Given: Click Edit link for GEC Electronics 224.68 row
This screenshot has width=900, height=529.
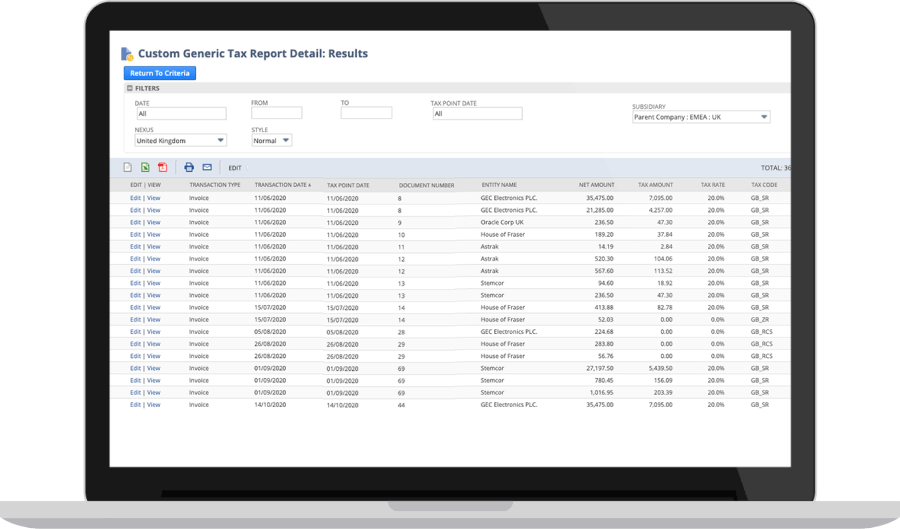Looking at the screenshot, I should coord(135,332).
